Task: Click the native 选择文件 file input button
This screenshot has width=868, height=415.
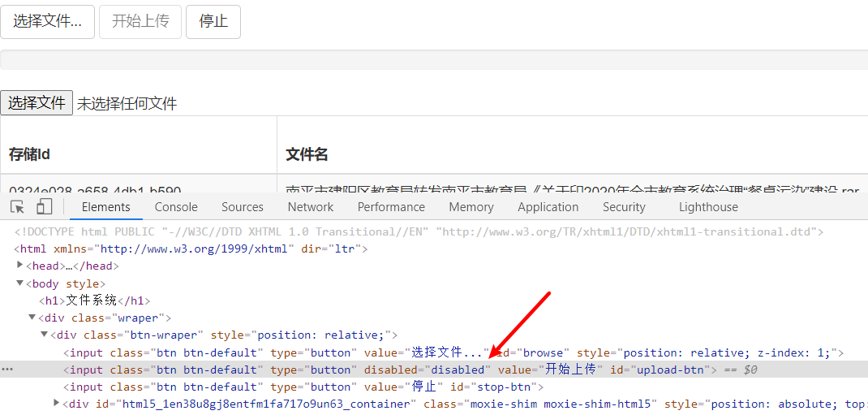Action: click(x=37, y=103)
